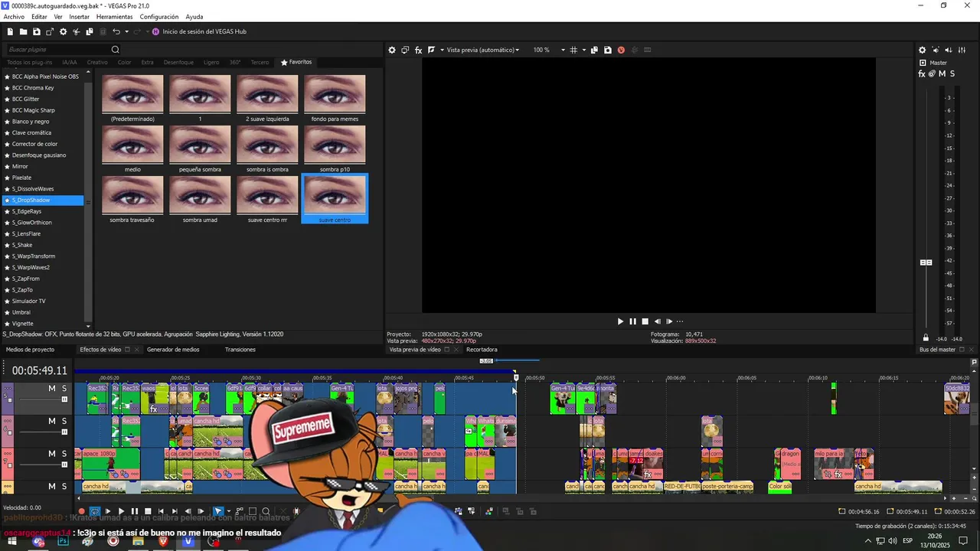This screenshot has height=551, width=980.
Task: Click Play in the timeline transport bar
Action: pyautogui.click(x=121, y=511)
